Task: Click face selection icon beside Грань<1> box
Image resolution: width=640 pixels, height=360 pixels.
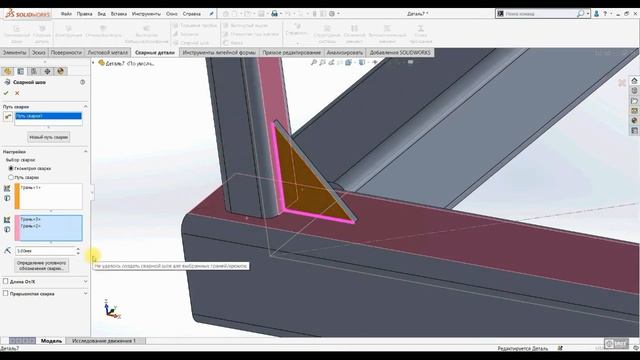Action: click(7, 188)
